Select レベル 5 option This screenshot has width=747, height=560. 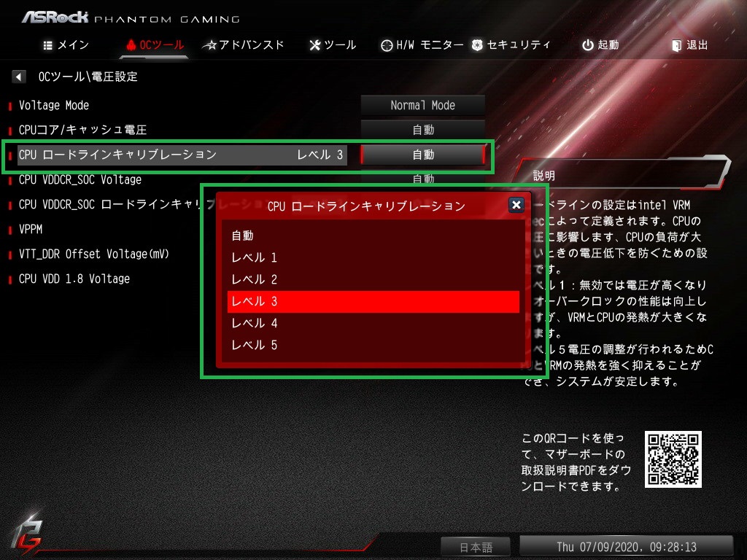pyautogui.click(x=373, y=345)
